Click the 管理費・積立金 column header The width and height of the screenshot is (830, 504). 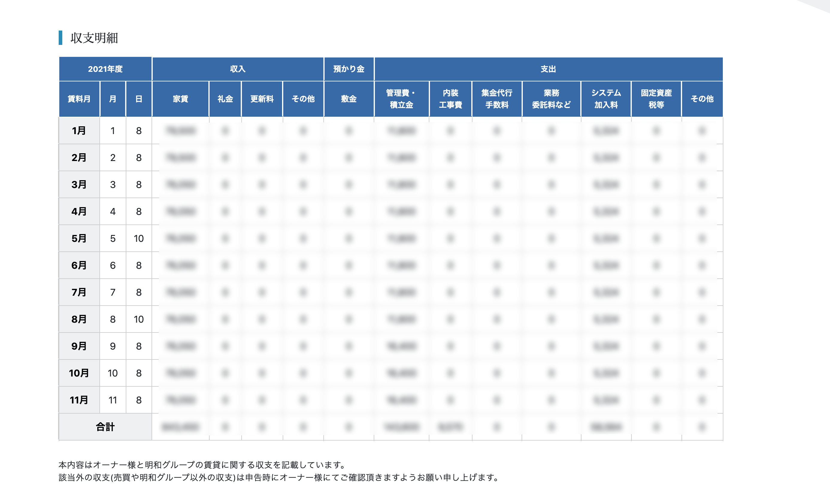pos(402,99)
